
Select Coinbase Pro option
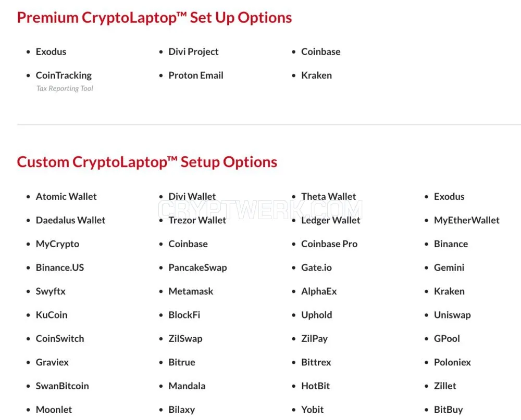(x=329, y=244)
